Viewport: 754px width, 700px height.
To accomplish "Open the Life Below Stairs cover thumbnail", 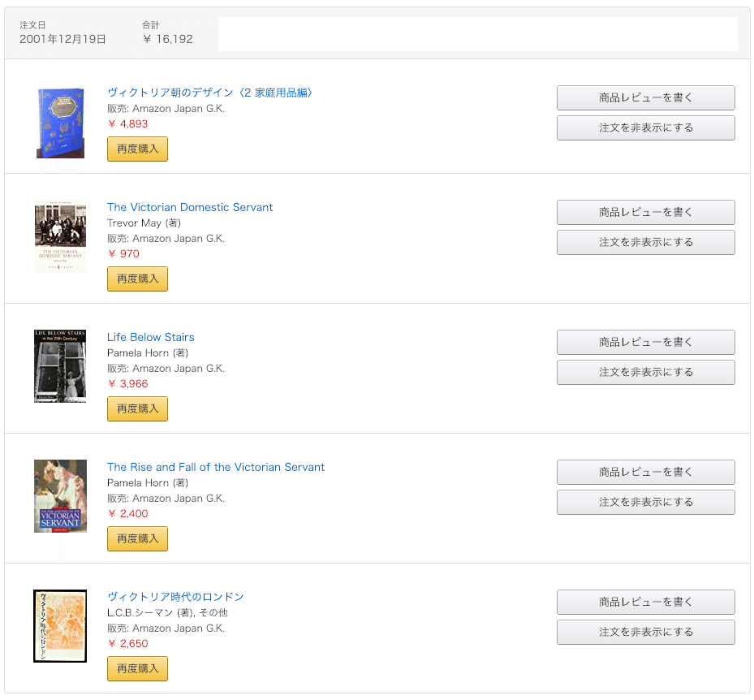I will point(60,366).
